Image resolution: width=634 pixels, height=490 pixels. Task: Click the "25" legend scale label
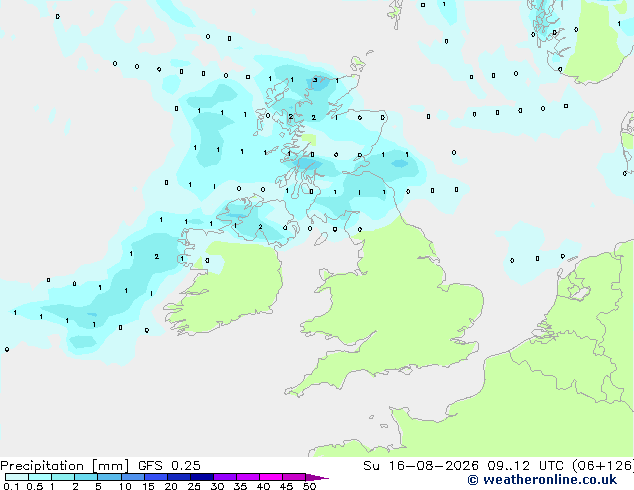[x=194, y=486]
